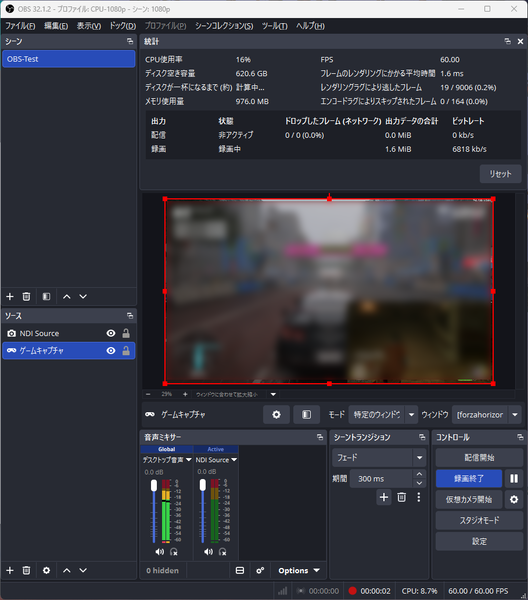
Task: Click 設定 settings button
Action: click(x=479, y=541)
